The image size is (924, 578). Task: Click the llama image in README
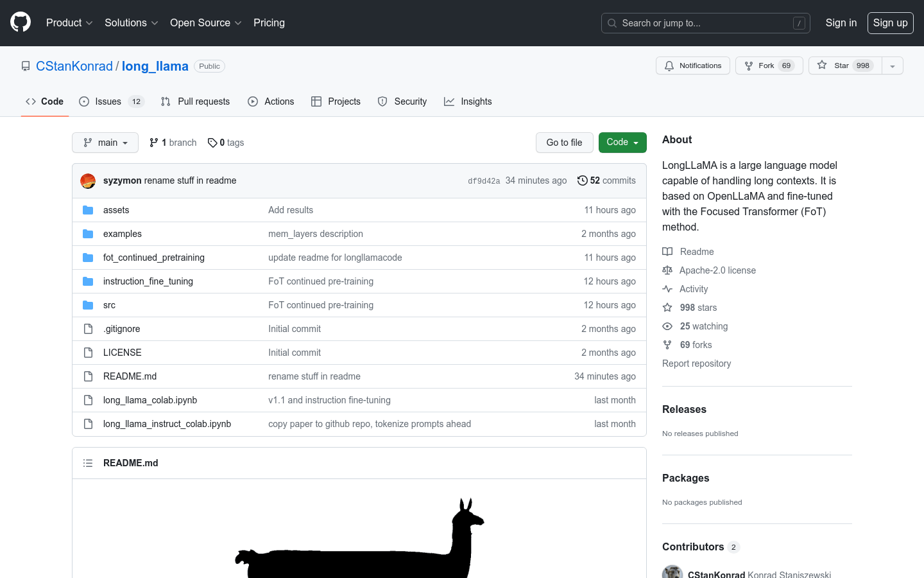(x=359, y=538)
